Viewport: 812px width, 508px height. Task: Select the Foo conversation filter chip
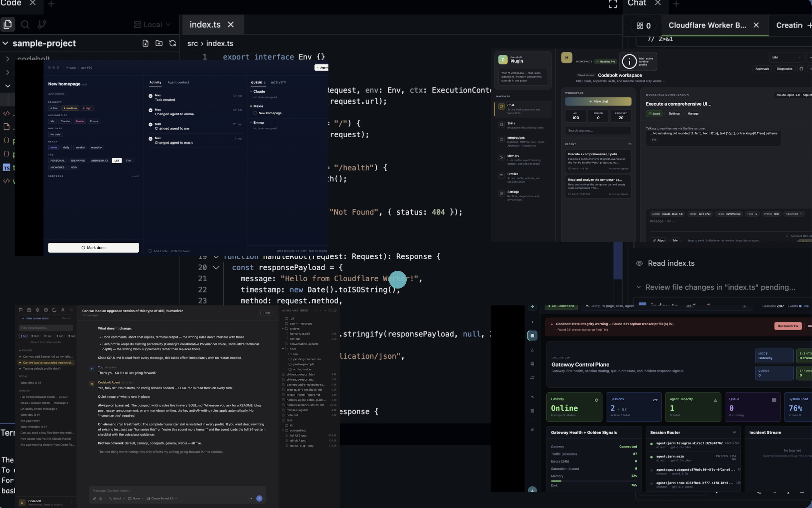point(47,336)
